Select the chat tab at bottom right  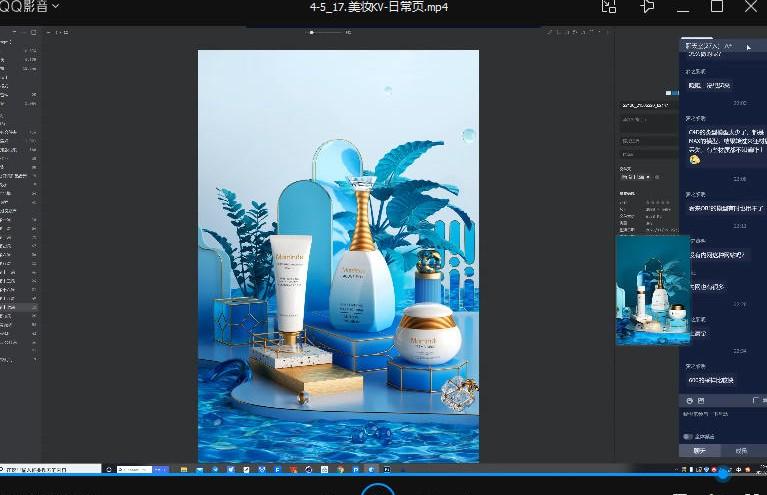(699, 451)
